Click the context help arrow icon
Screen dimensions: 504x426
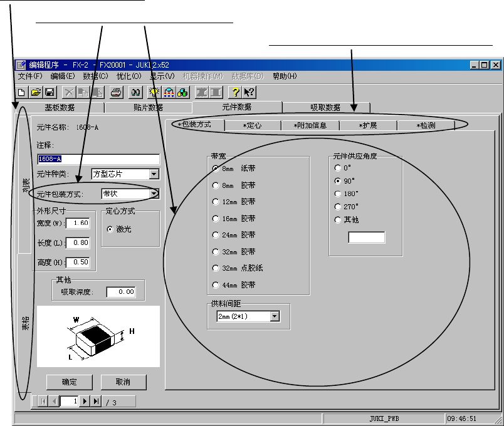pos(248,92)
